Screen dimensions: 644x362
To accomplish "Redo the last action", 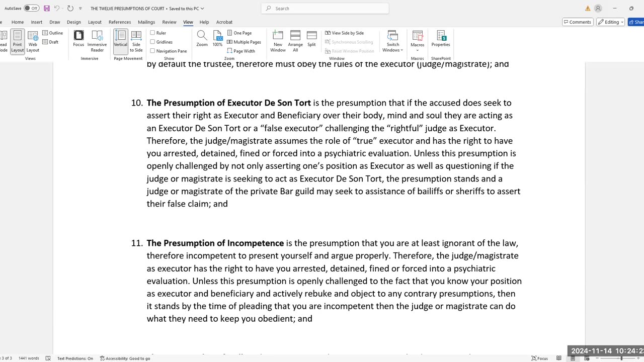I will pyautogui.click(x=70, y=8).
